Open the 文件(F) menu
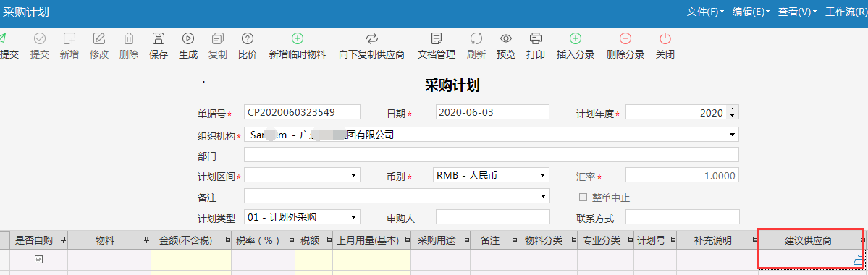Image resolution: width=868 pixels, height=275 pixels. pyautogui.click(x=705, y=12)
